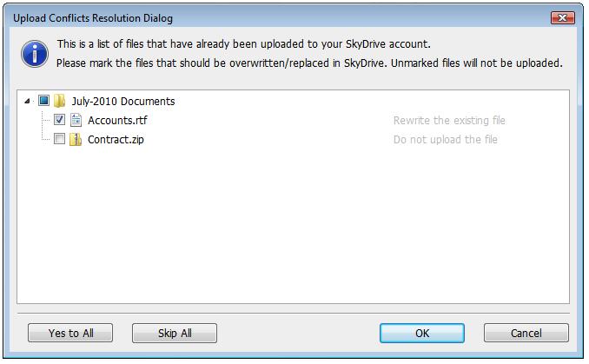Click the Yes to All button
Screen dimensions: 589x364
70,333
